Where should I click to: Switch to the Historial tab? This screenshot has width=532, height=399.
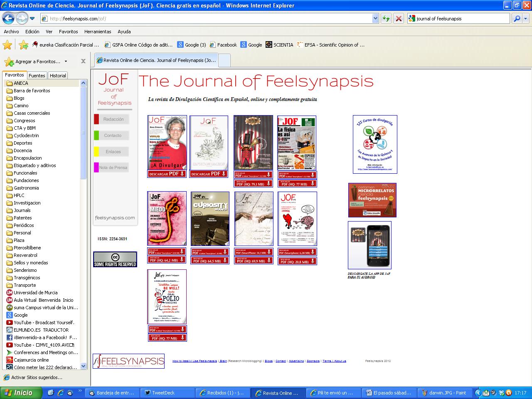(58, 76)
